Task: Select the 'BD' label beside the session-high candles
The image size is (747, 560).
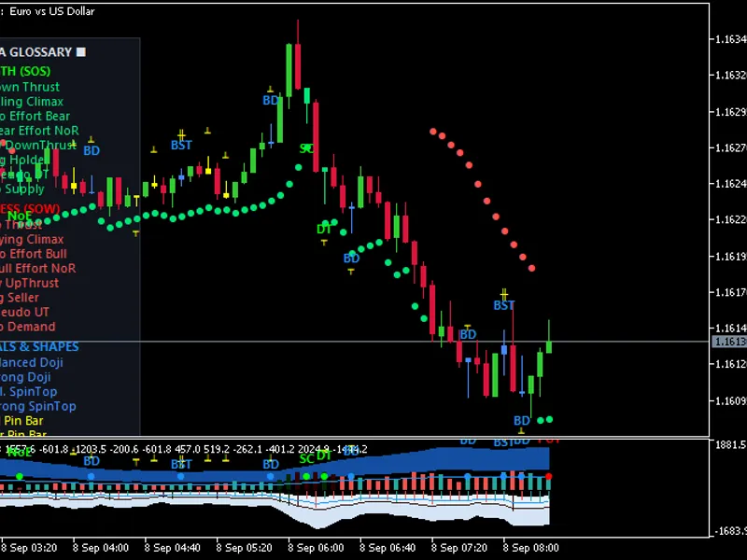Action: (x=270, y=101)
